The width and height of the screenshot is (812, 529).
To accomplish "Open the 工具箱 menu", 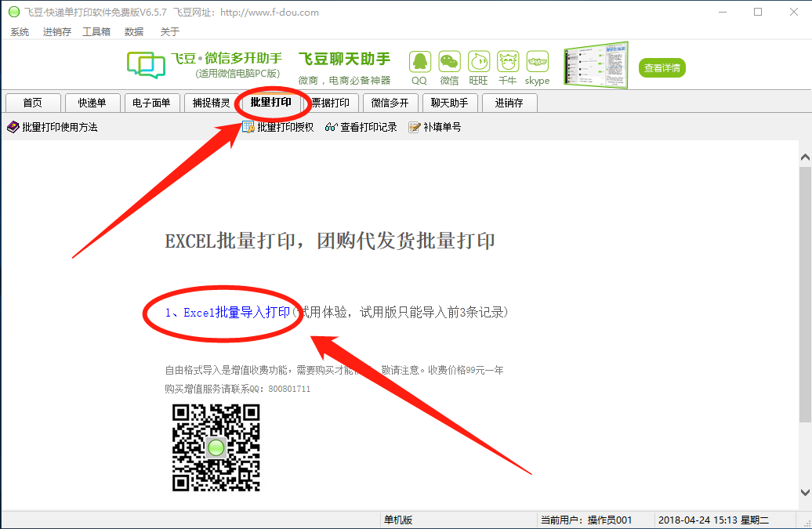I will 96,32.
